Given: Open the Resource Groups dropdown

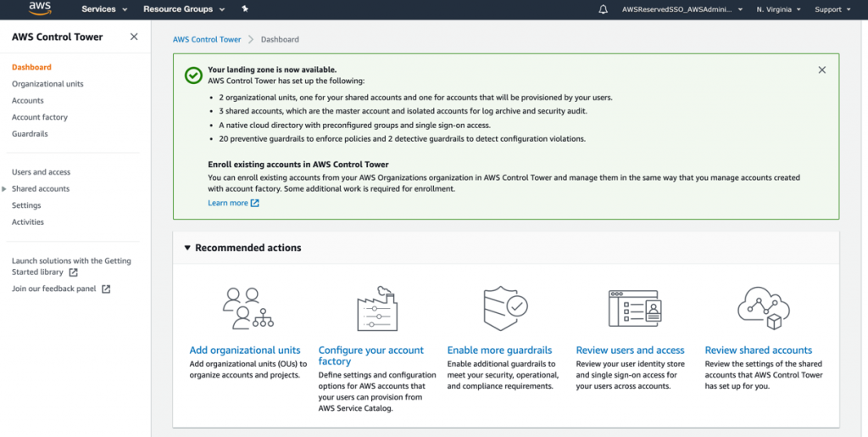Looking at the screenshot, I should point(184,9).
